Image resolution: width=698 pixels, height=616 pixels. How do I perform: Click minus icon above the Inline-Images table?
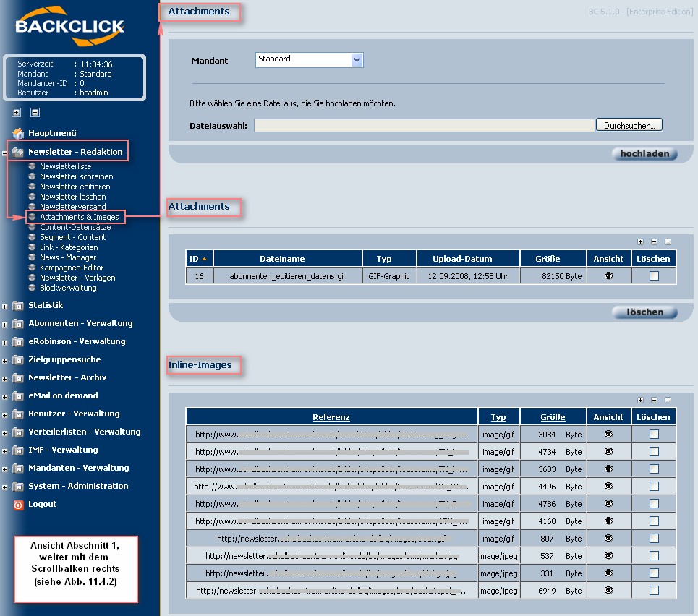tap(654, 400)
